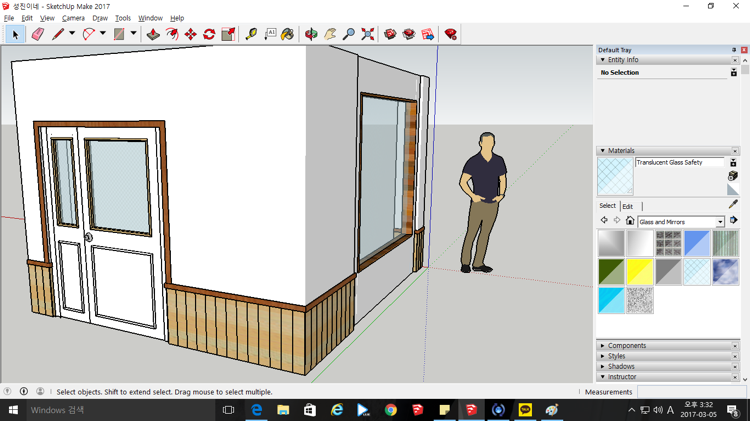The width and height of the screenshot is (750, 421).
Task: Pick the Eraser tool
Action: coord(37,34)
